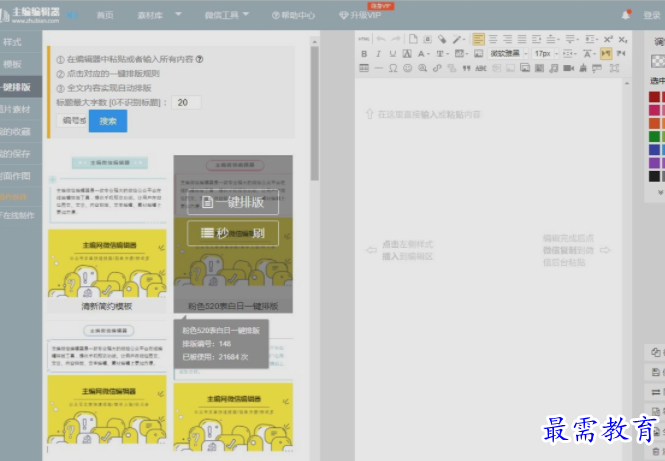Insert music note audio icon
Viewport: 665px width, 461px height.
(553, 68)
